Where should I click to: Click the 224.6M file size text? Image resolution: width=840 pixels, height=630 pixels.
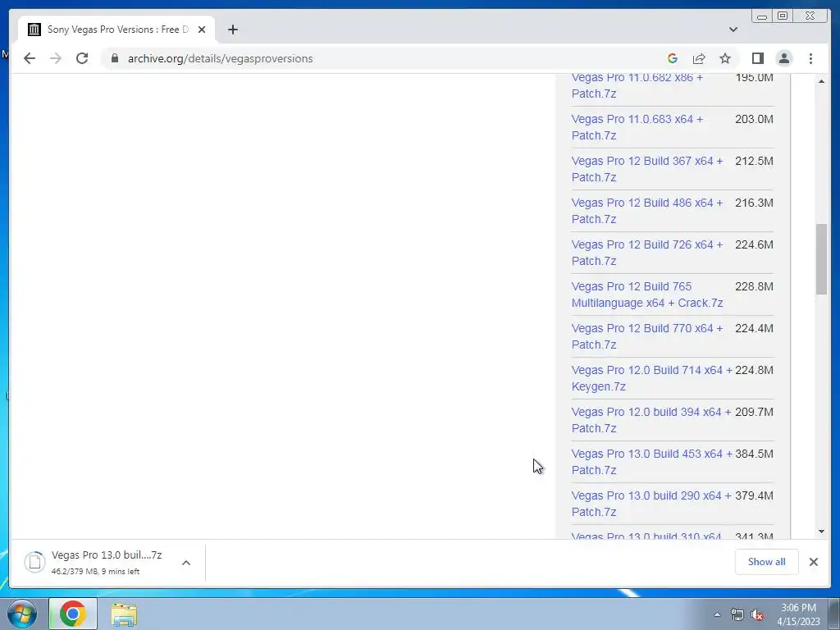[755, 244]
